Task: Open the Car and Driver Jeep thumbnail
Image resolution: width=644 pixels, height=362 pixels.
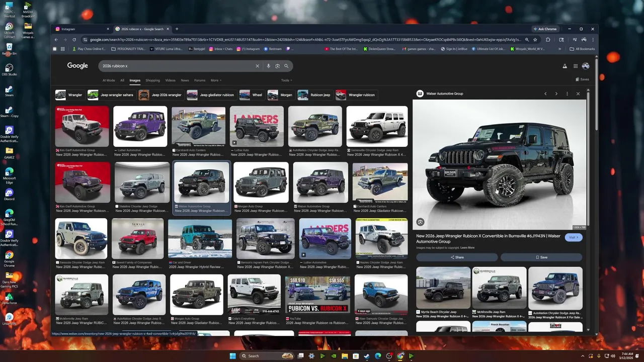Action: coord(200,238)
